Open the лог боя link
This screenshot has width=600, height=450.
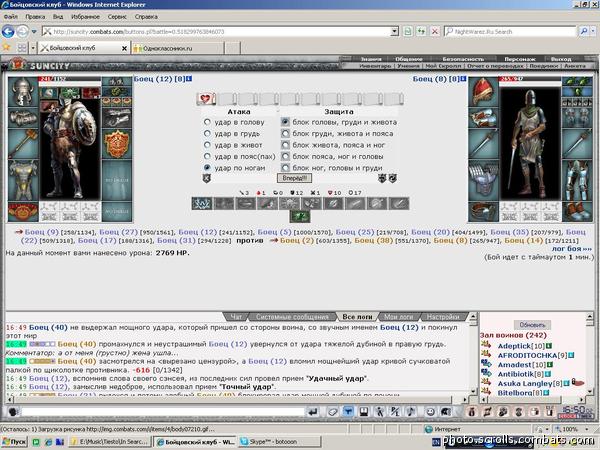(x=572, y=248)
